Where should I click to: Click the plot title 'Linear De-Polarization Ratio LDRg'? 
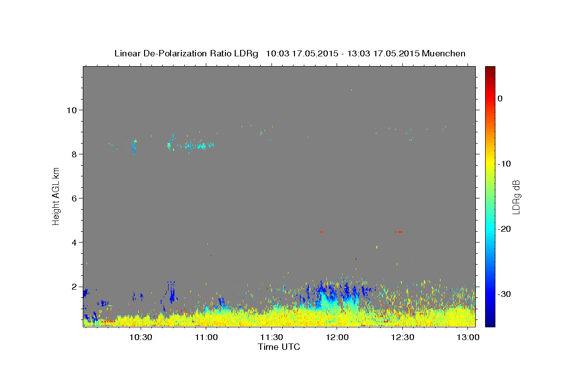pyautogui.click(x=186, y=53)
